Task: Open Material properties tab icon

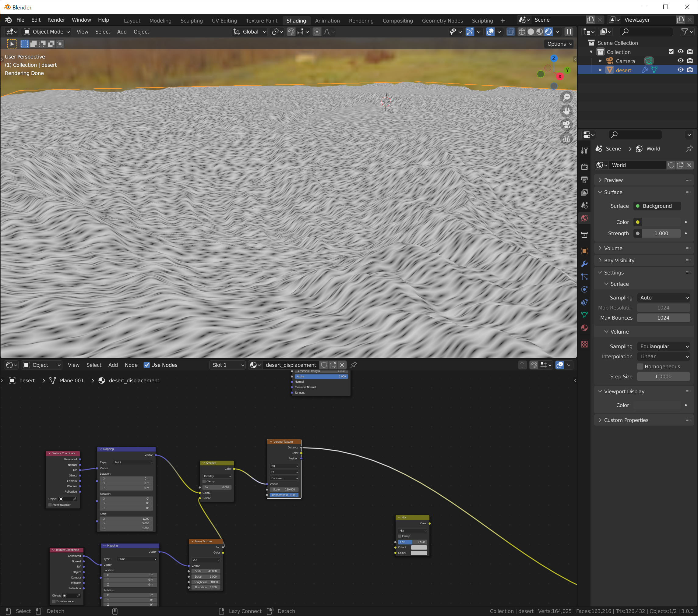Action: (584, 328)
